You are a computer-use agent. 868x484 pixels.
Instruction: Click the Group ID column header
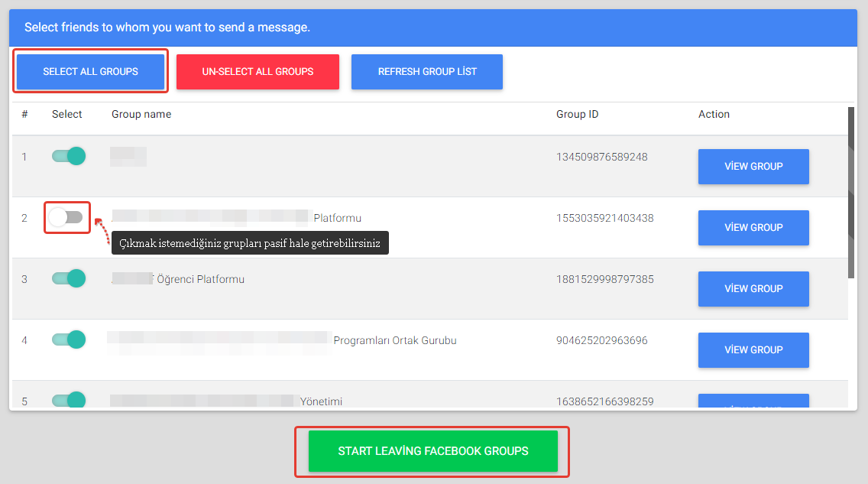tap(577, 115)
